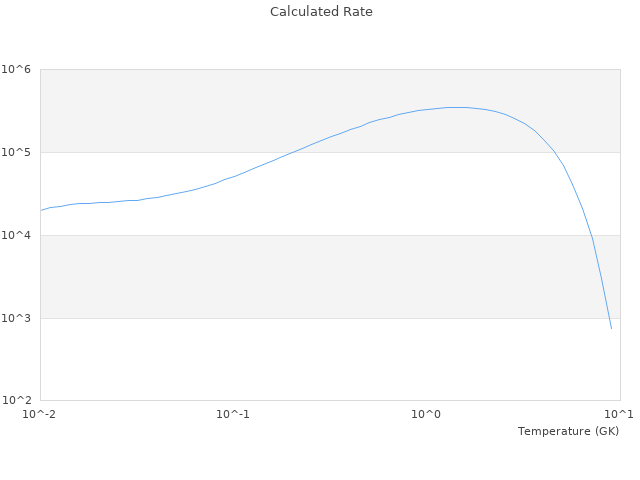Click the peak of the blue curve
640x480 pixels.
click(x=456, y=107)
